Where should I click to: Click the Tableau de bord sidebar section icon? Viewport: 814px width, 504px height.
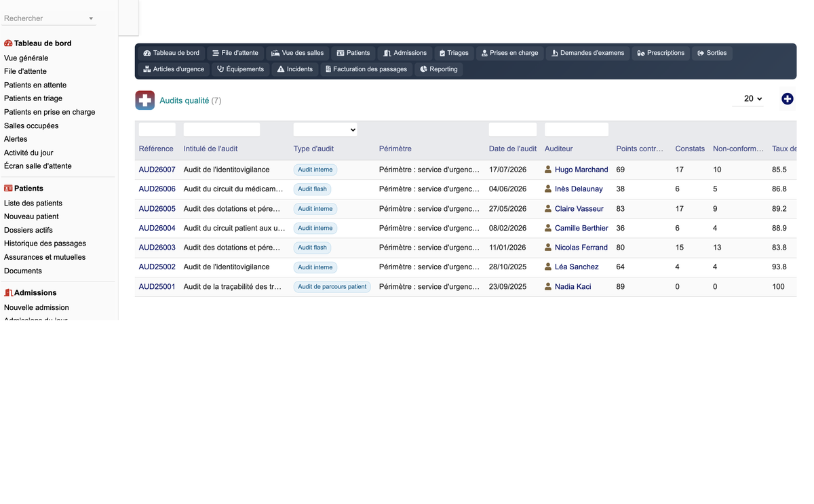click(8, 43)
